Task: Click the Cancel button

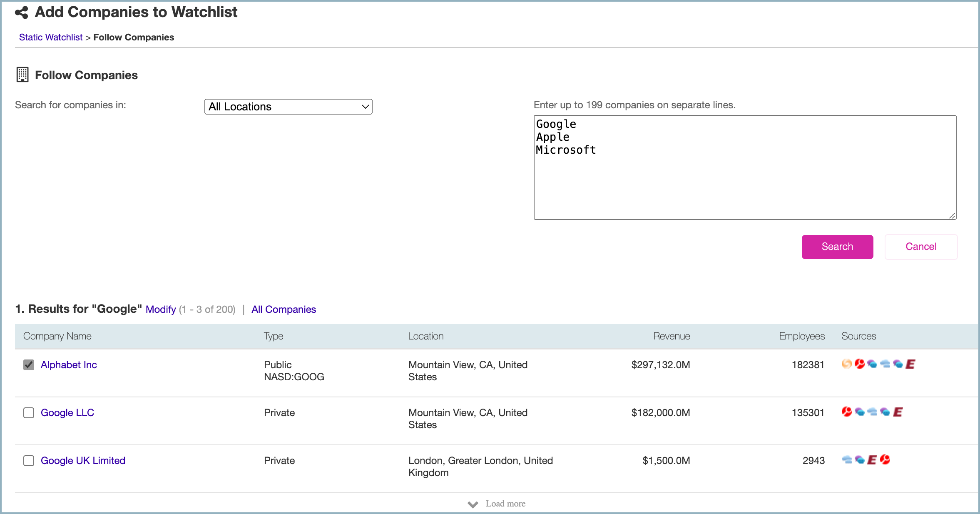Action: tap(921, 247)
